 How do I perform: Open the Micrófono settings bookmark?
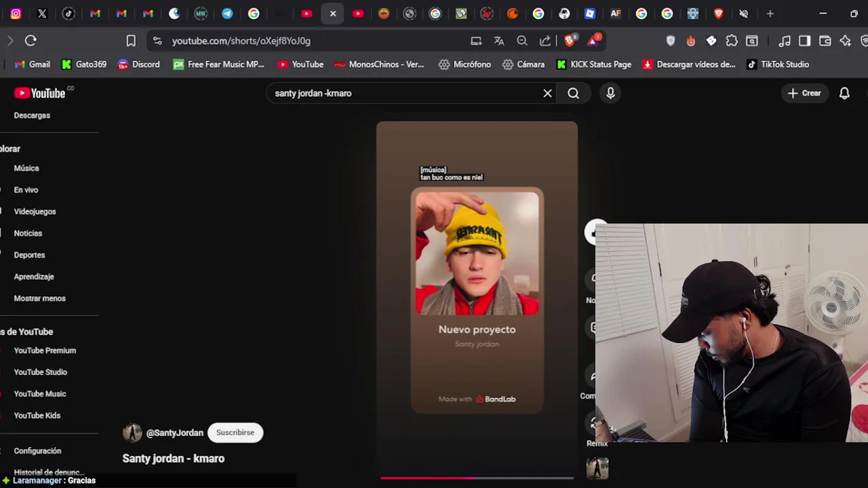pyautogui.click(x=465, y=64)
